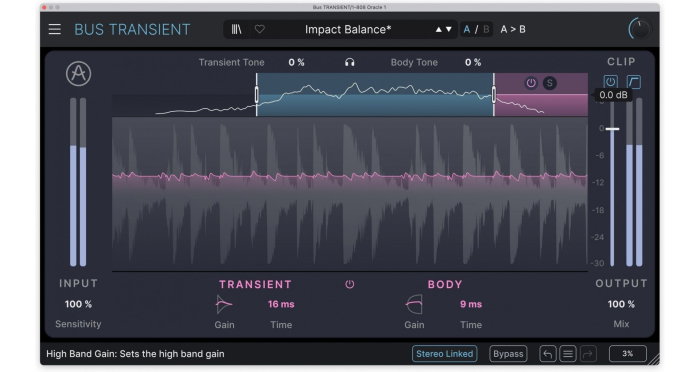
Task: Open the edit history list
Action: tap(568, 354)
